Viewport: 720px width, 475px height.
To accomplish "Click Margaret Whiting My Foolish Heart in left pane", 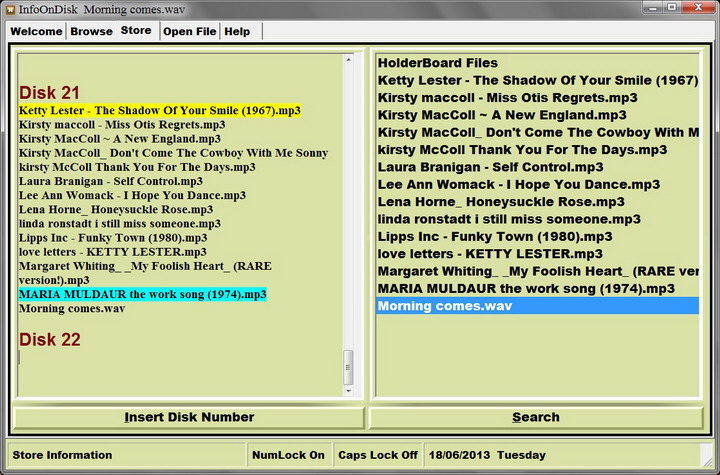I will click(145, 273).
